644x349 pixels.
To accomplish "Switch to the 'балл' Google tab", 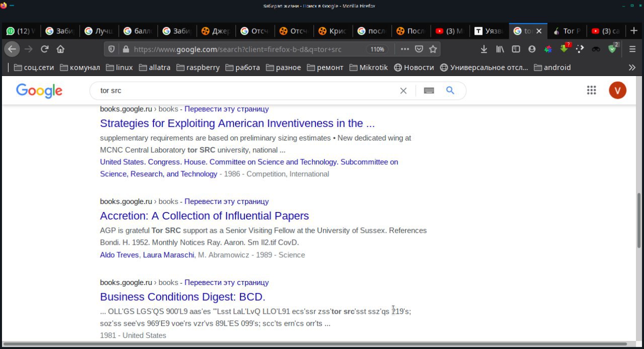I will click(139, 31).
